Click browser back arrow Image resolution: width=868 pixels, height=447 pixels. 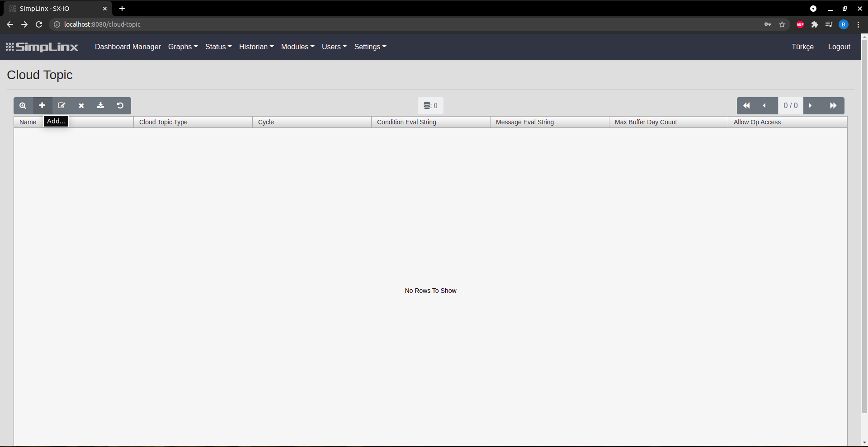(10, 24)
